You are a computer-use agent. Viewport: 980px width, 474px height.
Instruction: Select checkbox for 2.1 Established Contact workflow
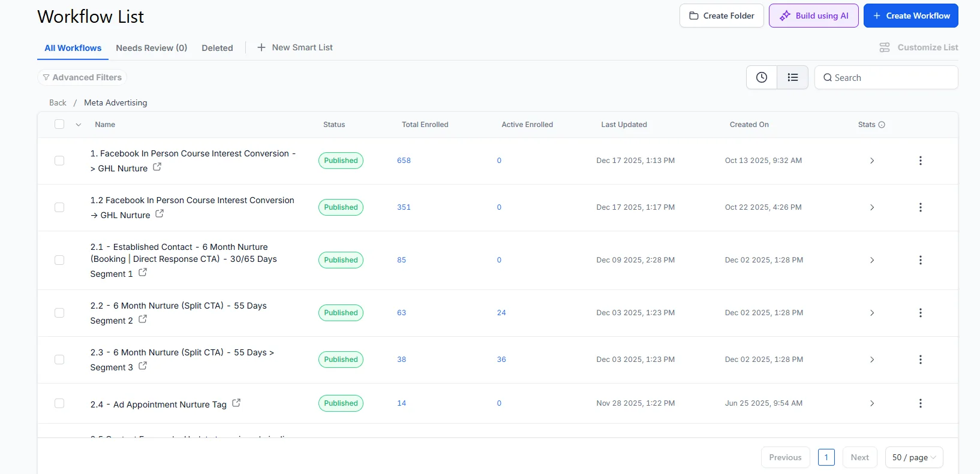(59, 260)
